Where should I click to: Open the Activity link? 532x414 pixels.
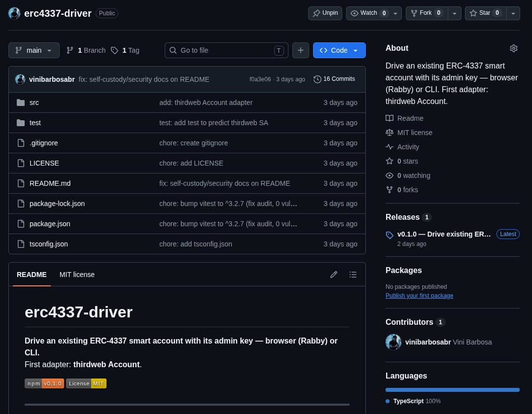(402, 147)
